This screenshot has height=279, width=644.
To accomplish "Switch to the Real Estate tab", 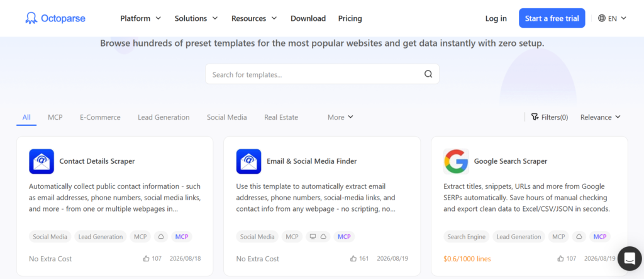I will (x=281, y=117).
